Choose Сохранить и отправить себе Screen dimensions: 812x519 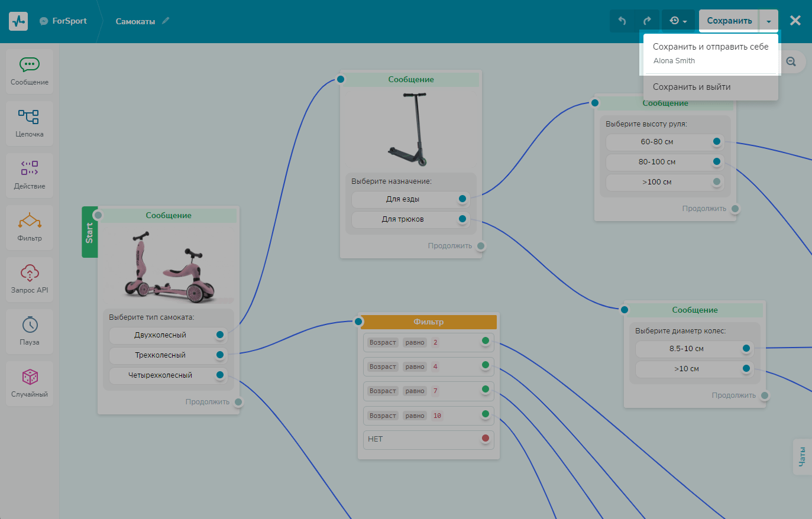(710, 47)
